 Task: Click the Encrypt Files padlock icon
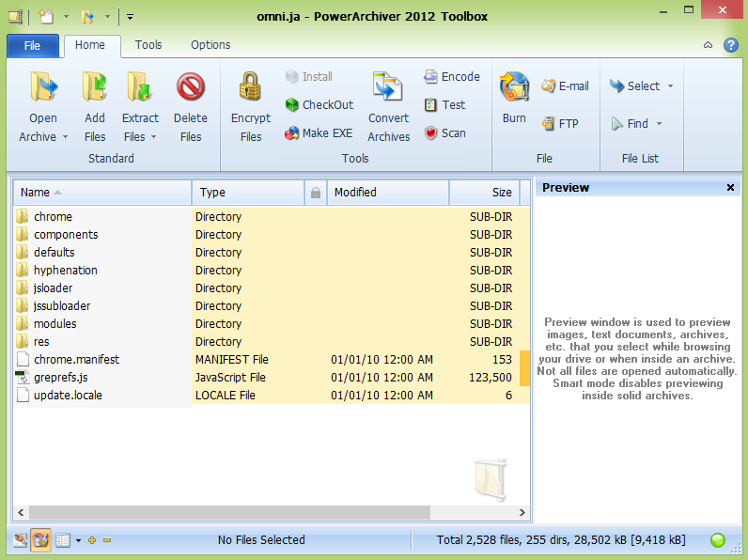click(x=251, y=86)
